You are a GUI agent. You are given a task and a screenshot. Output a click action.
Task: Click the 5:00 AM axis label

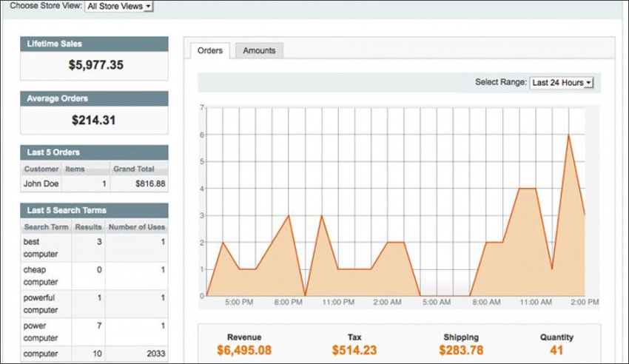point(437,303)
